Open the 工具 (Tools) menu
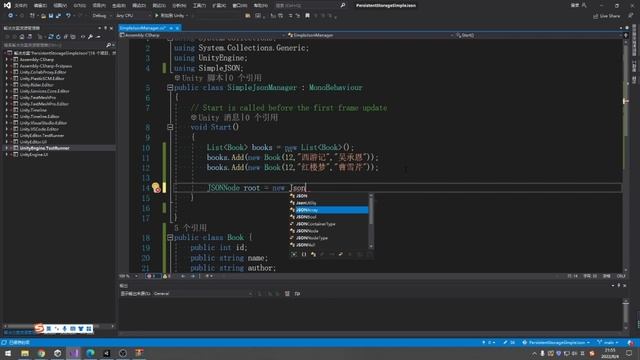The height and width of the screenshot is (360, 640). pyautogui.click(x=199, y=5)
